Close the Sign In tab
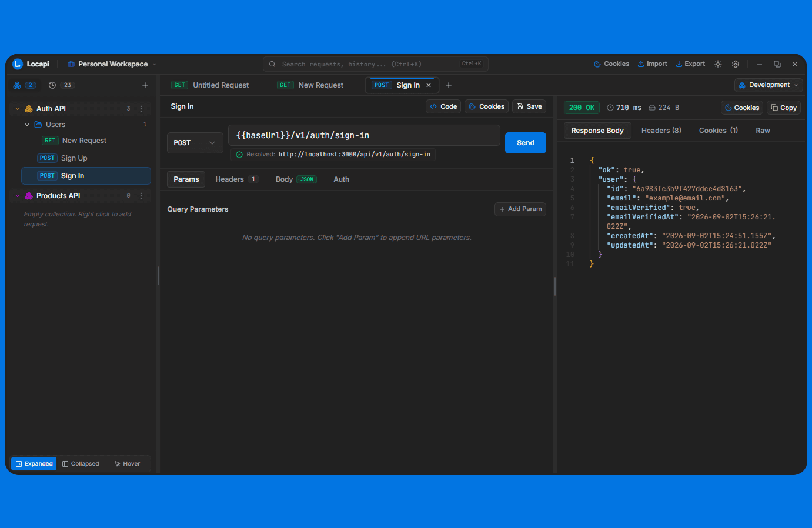Screen dimensions: 812x528 point(429,85)
